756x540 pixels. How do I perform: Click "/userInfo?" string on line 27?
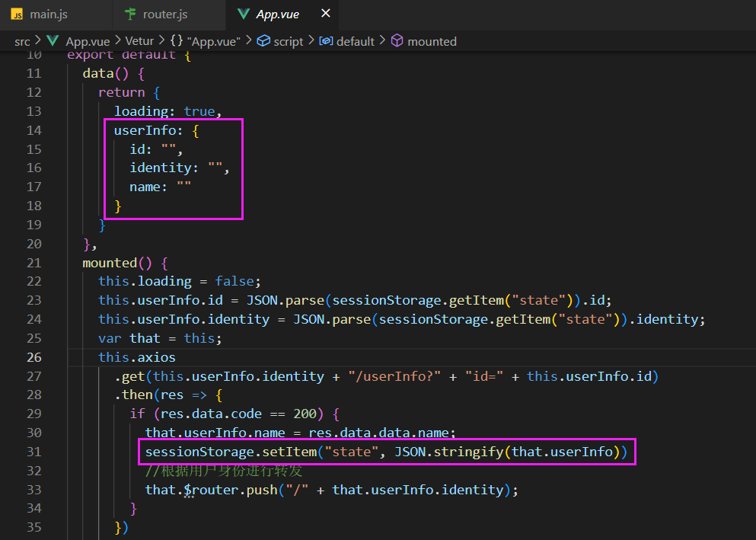(394, 376)
